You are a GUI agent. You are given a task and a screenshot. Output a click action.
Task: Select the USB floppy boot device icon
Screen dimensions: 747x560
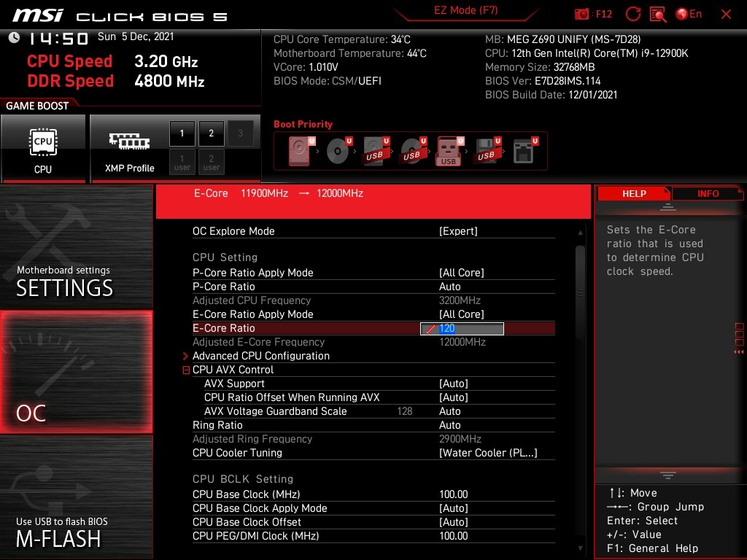tap(487, 151)
